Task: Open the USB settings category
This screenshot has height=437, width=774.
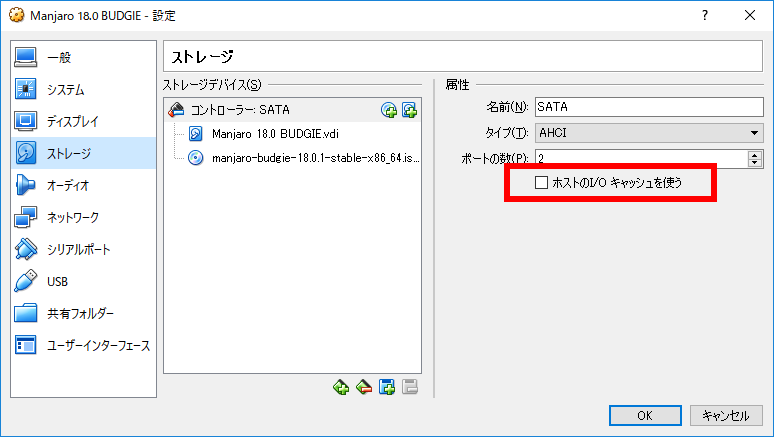Action: click(83, 281)
